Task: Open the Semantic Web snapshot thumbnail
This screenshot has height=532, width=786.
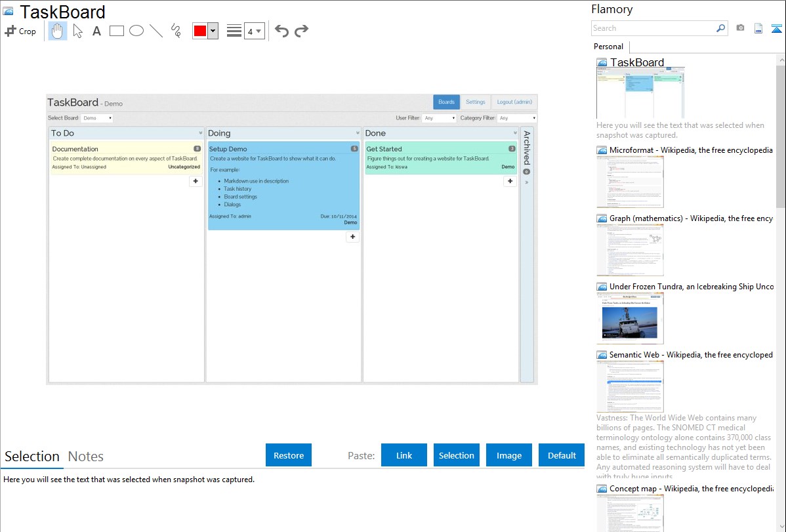Action: (x=630, y=386)
